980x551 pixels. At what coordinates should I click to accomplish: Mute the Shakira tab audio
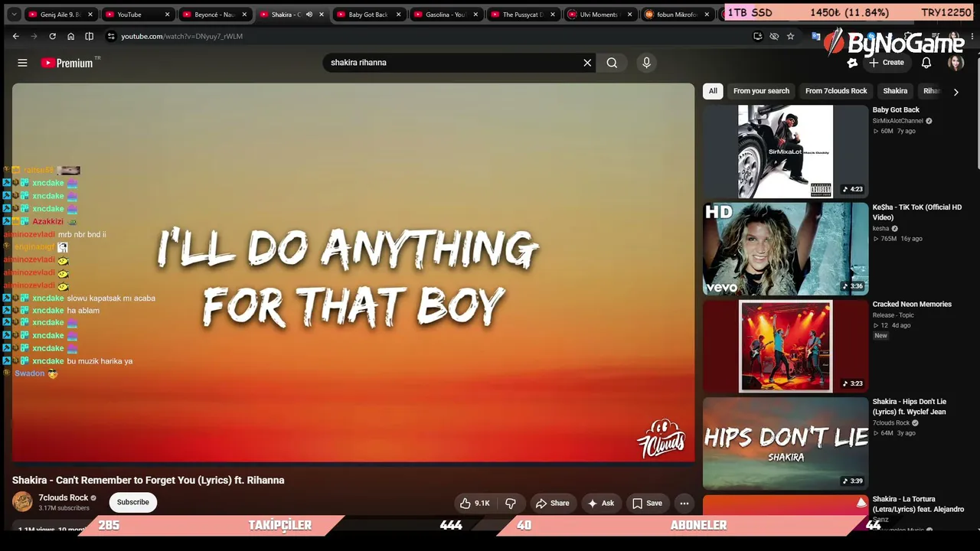[x=309, y=15]
